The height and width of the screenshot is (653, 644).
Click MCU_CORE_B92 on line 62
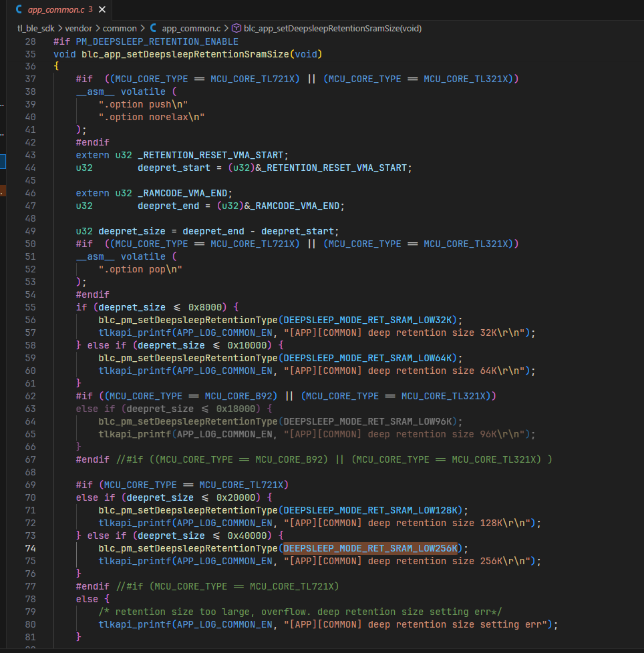tap(238, 396)
